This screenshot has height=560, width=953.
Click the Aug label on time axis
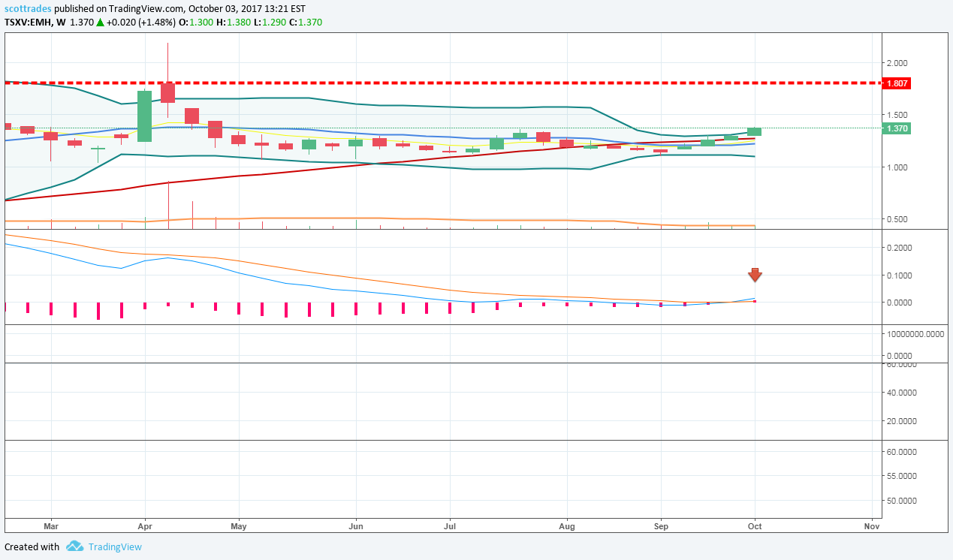[x=567, y=526]
